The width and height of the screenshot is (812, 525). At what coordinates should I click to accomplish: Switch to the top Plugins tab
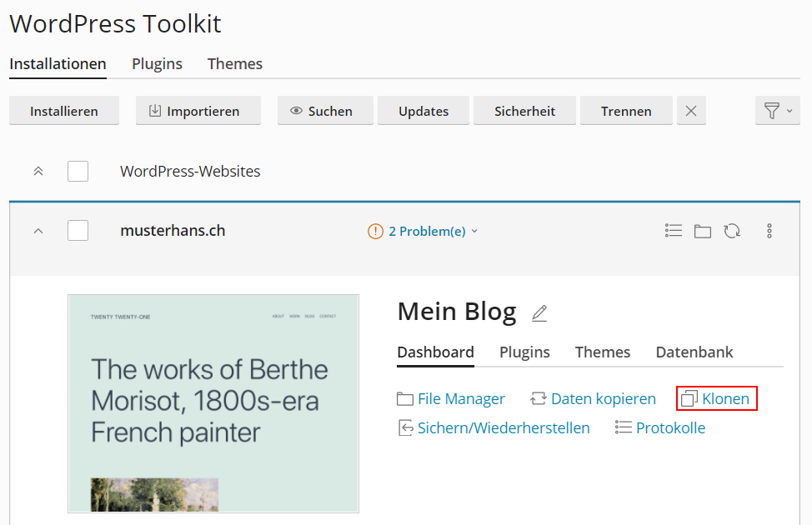point(157,64)
